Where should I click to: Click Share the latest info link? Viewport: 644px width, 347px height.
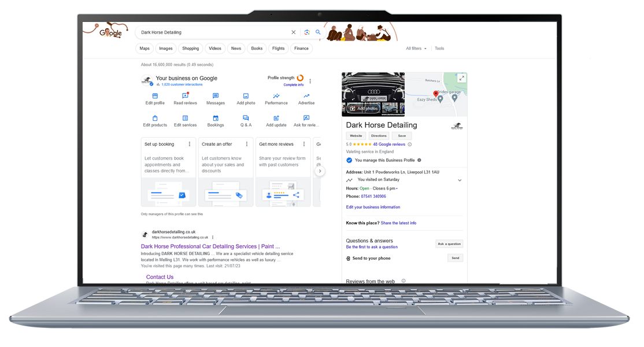(398, 223)
